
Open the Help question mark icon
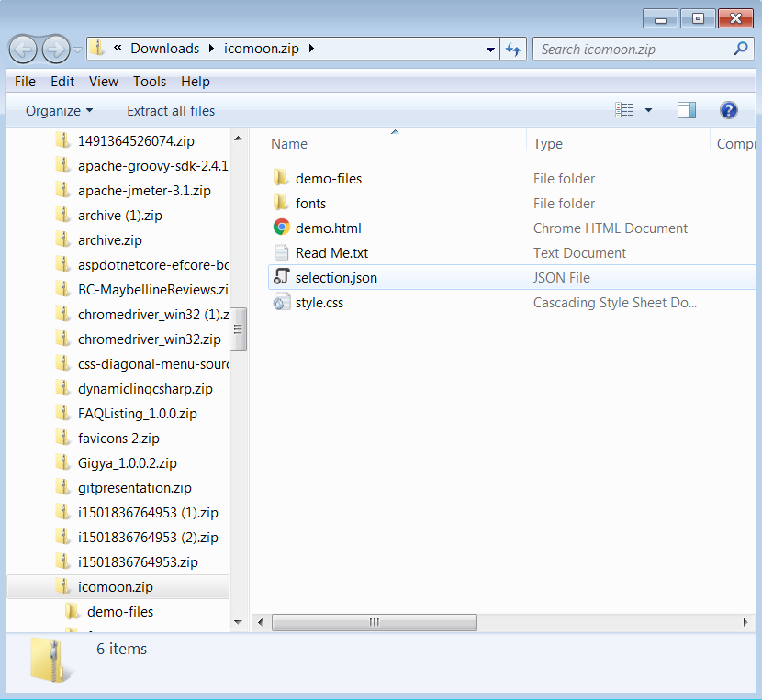pos(729,110)
